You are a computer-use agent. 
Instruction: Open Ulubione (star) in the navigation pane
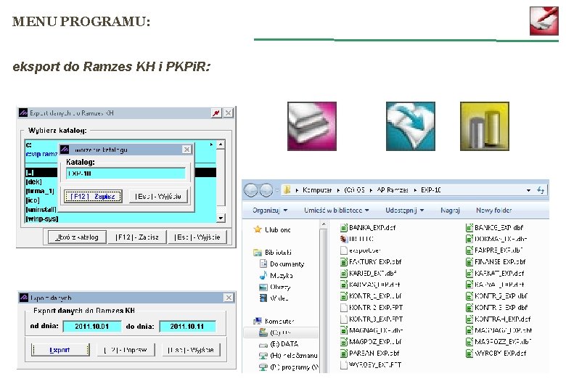tap(273, 229)
